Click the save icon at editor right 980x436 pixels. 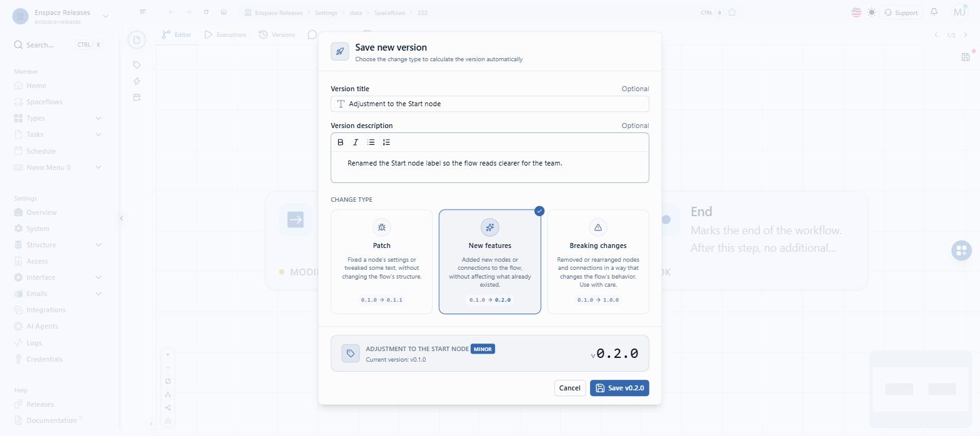(x=966, y=57)
